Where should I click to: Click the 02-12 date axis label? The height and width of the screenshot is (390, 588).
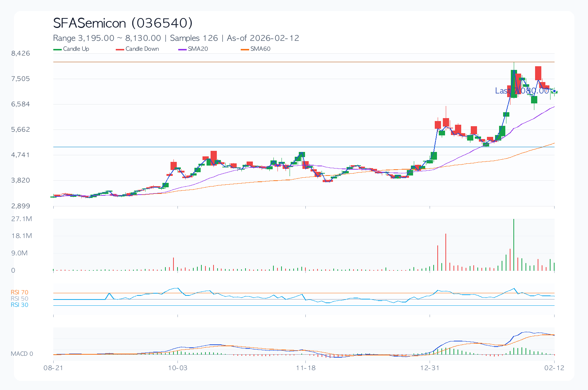554,368
